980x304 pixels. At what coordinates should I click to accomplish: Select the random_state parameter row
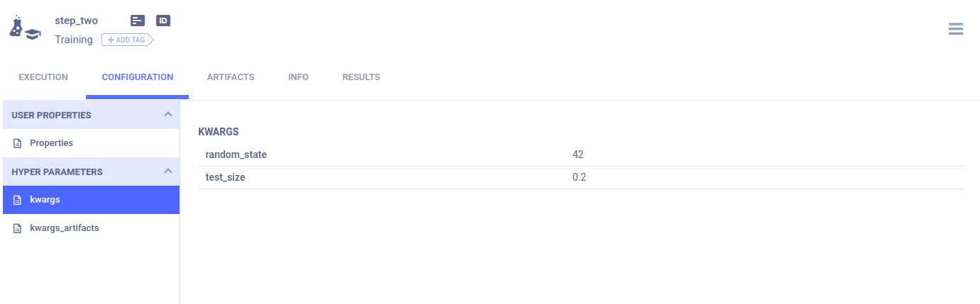tap(236, 154)
